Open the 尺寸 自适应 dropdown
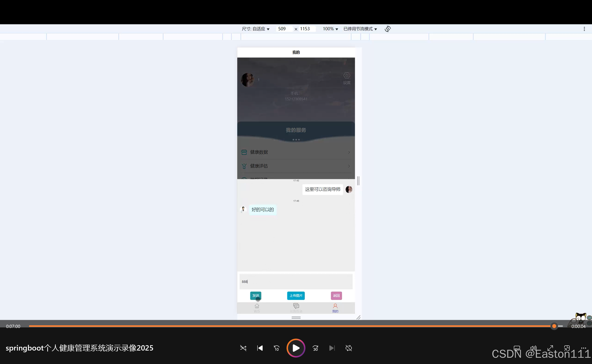Image resolution: width=592 pixels, height=364 pixels. (x=255, y=29)
